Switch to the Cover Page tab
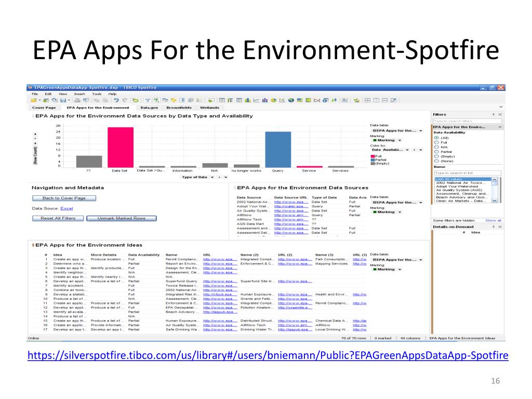The image size is (532, 399). pyautogui.click(x=44, y=108)
